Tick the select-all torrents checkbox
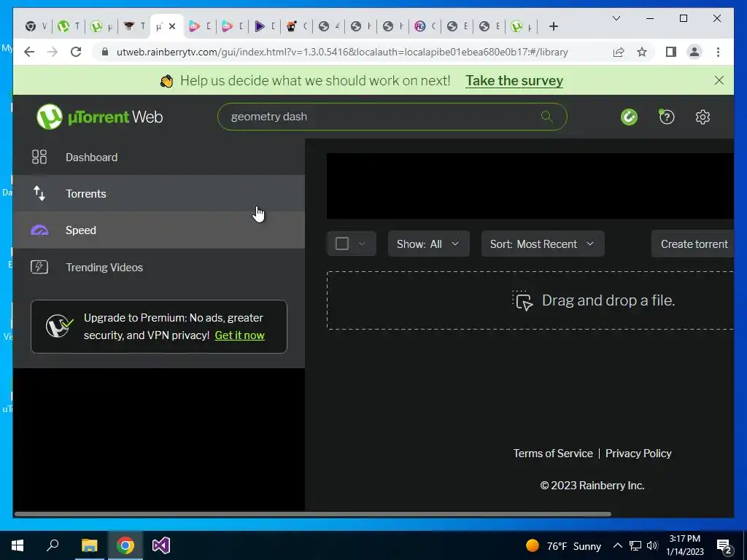Image resolution: width=747 pixels, height=560 pixels. (341, 244)
